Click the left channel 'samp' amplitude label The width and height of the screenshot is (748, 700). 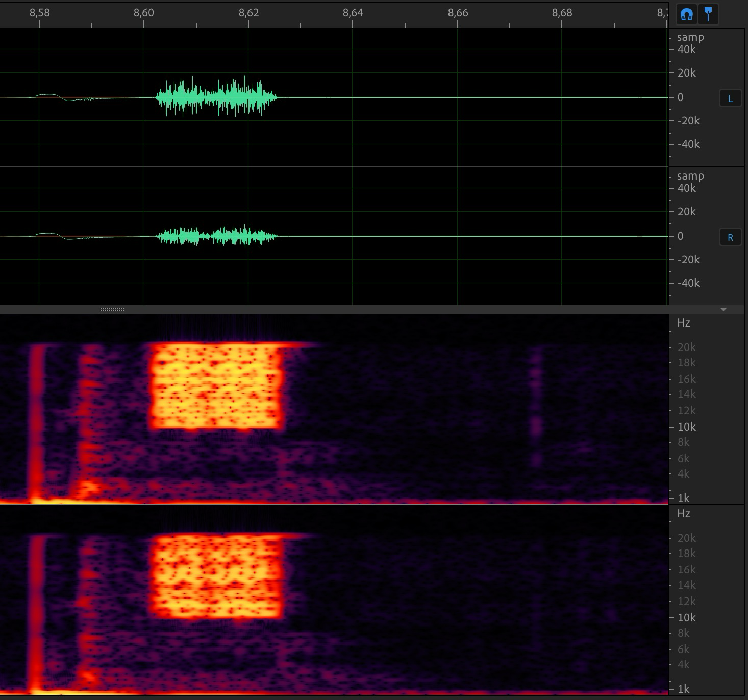(690, 37)
